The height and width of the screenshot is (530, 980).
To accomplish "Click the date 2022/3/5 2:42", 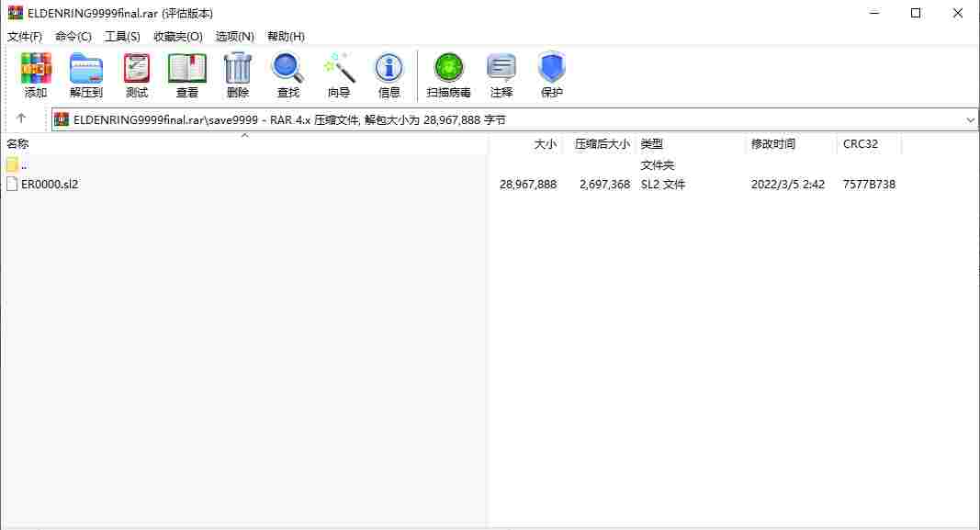I will pos(787,185).
